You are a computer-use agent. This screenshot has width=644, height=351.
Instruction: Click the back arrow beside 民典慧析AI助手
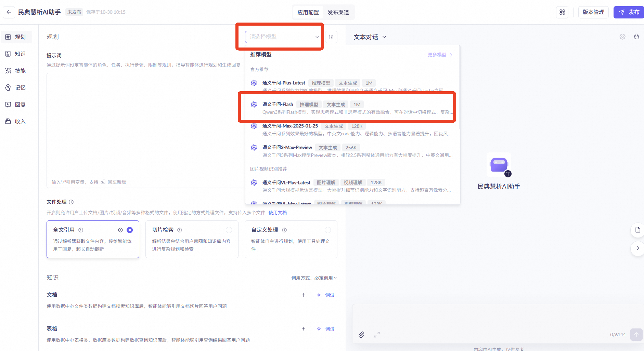[9, 12]
